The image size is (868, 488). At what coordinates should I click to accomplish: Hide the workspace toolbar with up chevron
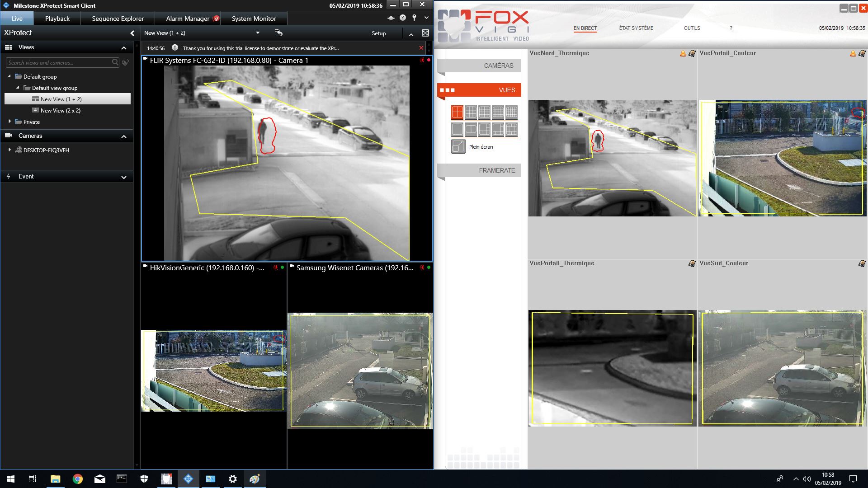point(411,34)
